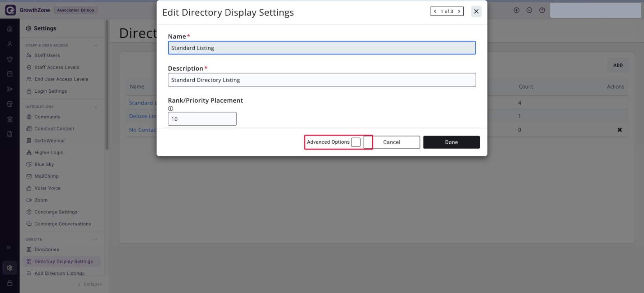Screen dimensions: 644x293
Task: Click the Association Edition badge
Action: (x=76, y=10)
